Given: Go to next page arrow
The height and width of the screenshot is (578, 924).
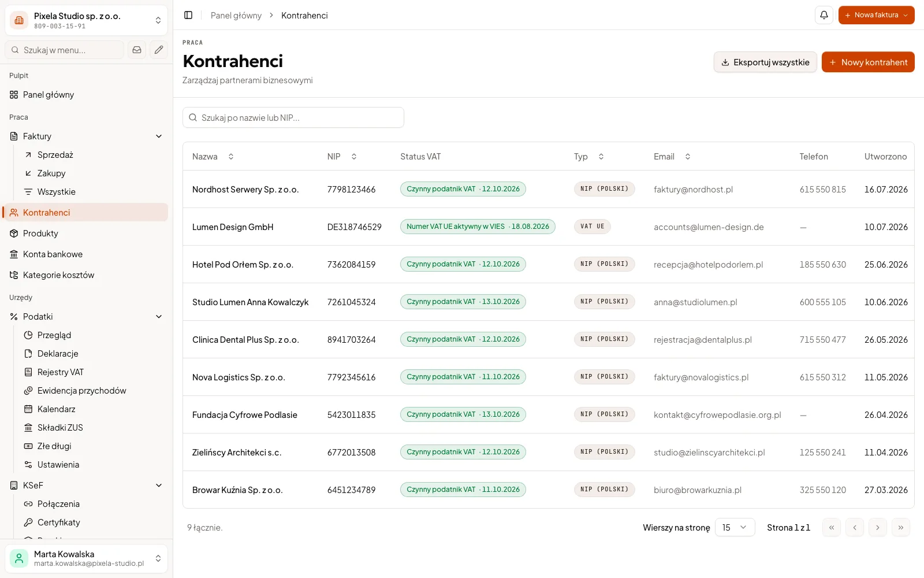Looking at the screenshot, I should [878, 527].
